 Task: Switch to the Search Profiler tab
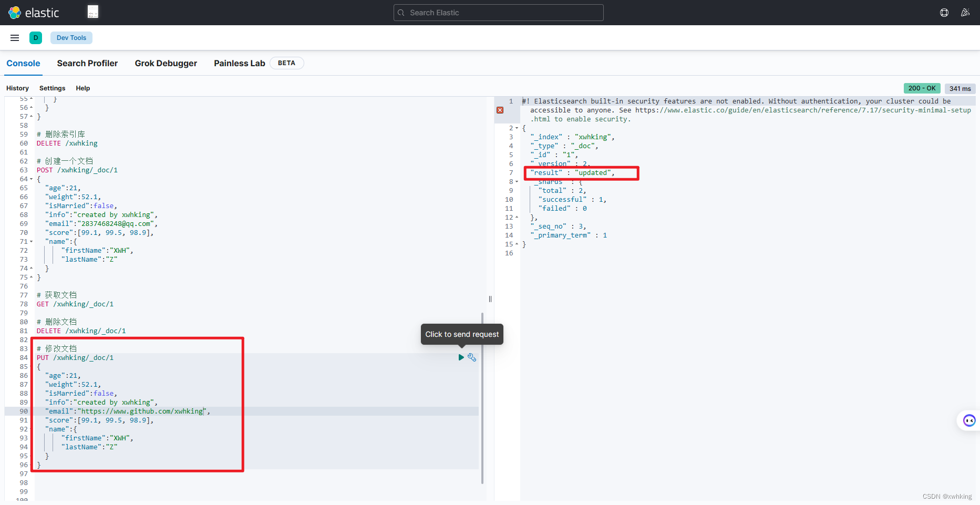pos(87,63)
